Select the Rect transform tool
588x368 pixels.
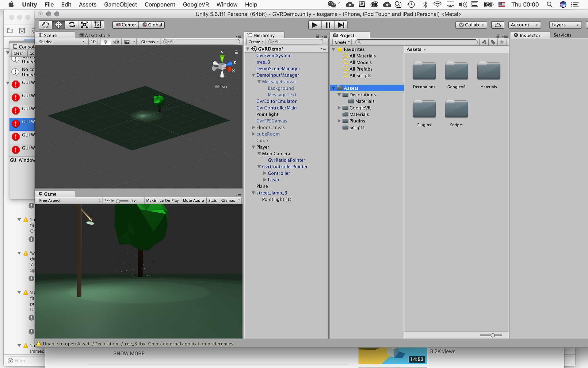98,25
